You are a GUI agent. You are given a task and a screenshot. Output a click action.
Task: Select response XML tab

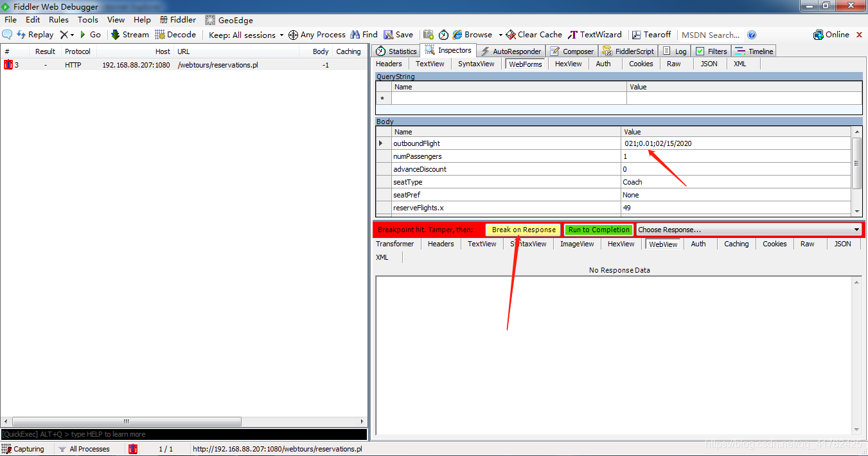(382, 257)
